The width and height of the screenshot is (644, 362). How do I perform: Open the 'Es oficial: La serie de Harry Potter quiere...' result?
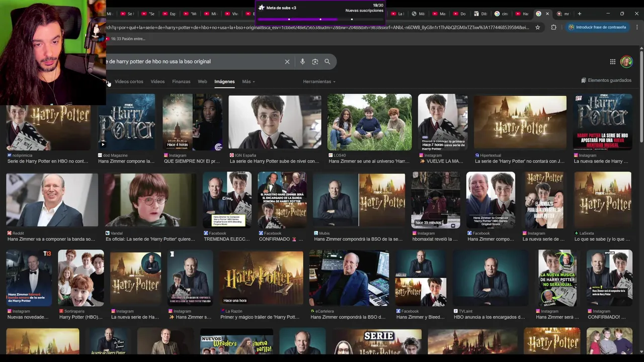150,239
